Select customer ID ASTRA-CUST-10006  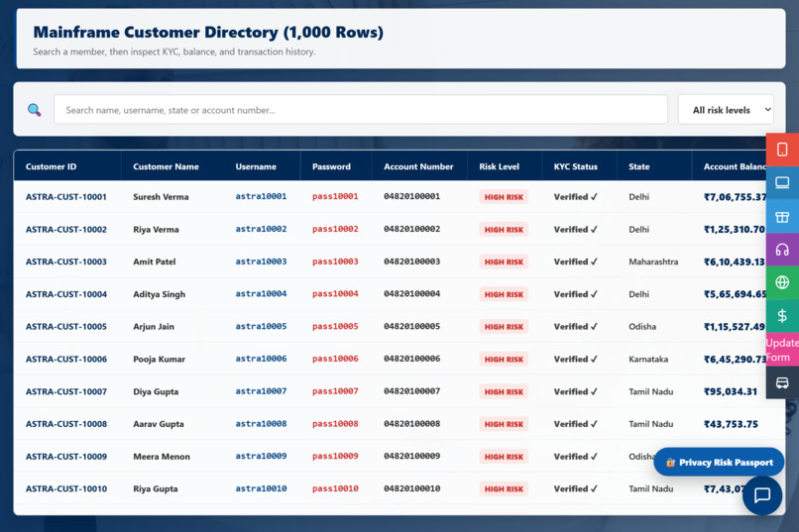[66, 359]
